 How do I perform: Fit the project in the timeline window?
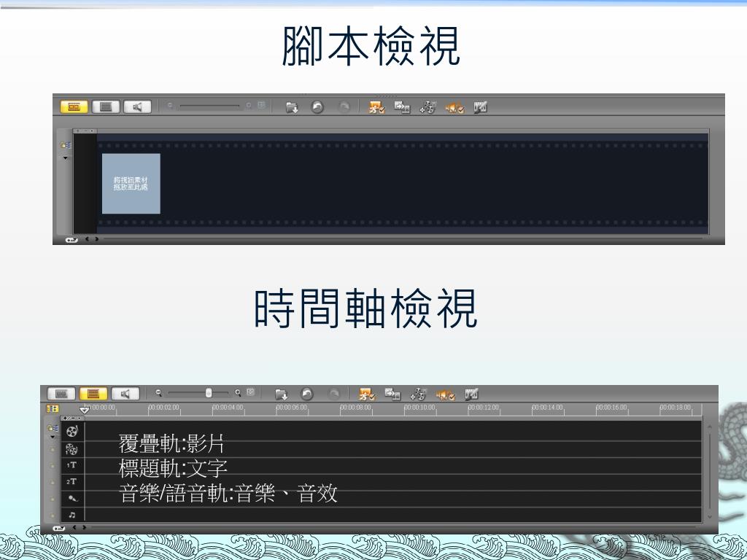(x=250, y=392)
